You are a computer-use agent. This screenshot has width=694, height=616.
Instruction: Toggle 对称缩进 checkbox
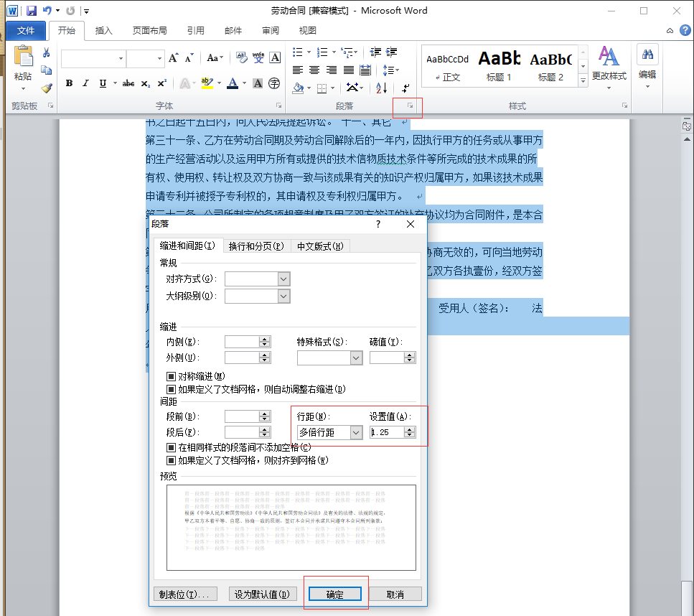[171, 376]
